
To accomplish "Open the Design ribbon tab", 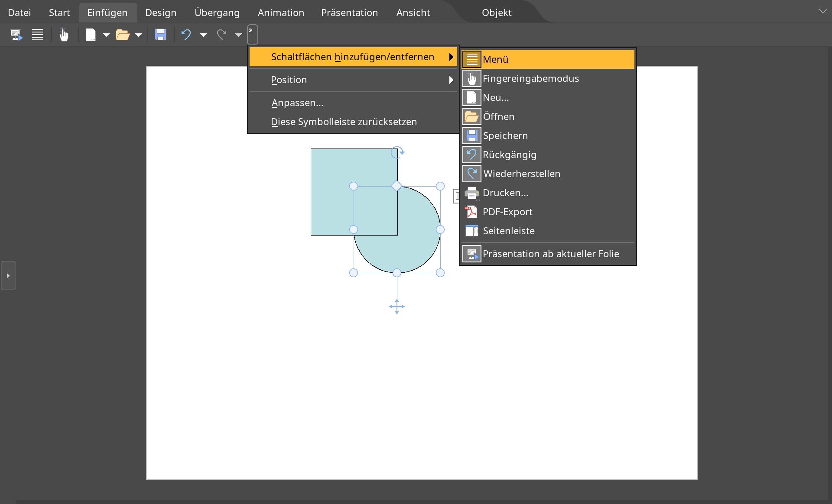I will [161, 13].
